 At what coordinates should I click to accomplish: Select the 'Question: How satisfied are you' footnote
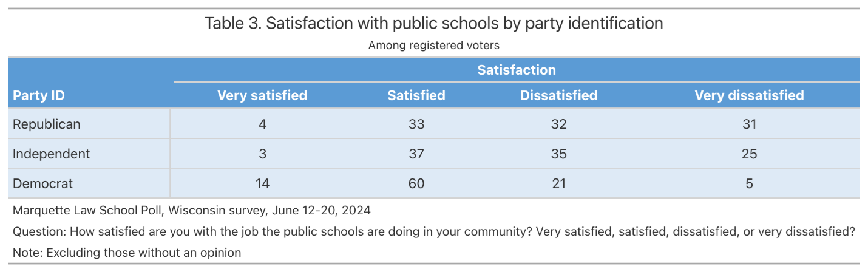pos(433,231)
